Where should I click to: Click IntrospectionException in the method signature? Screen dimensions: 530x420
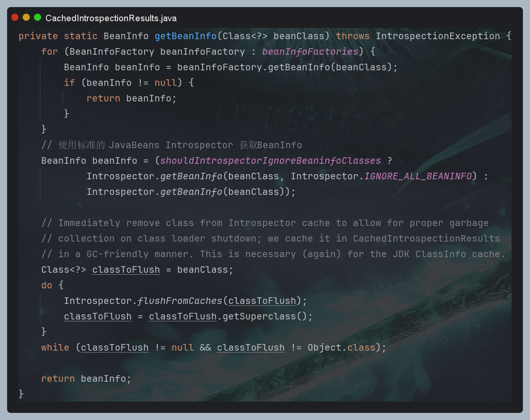pyautogui.click(x=438, y=36)
